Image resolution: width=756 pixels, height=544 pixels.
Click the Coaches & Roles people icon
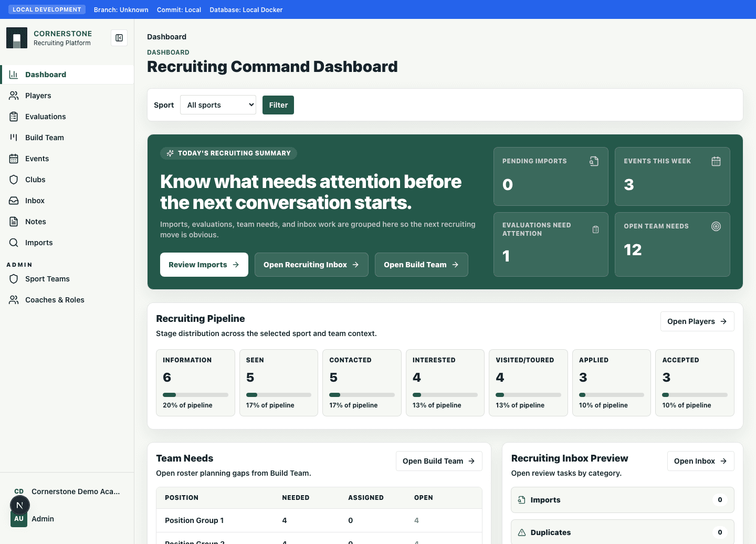tap(14, 300)
